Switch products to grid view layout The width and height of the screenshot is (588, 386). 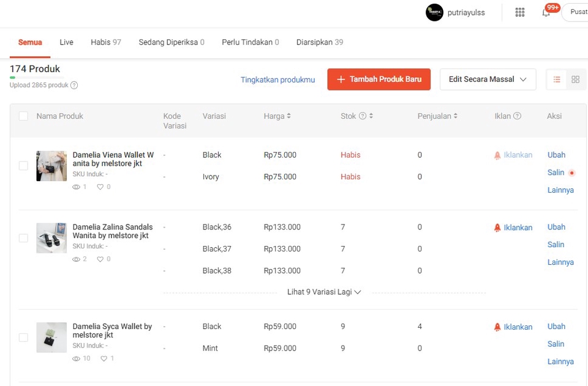tap(575, 79)
